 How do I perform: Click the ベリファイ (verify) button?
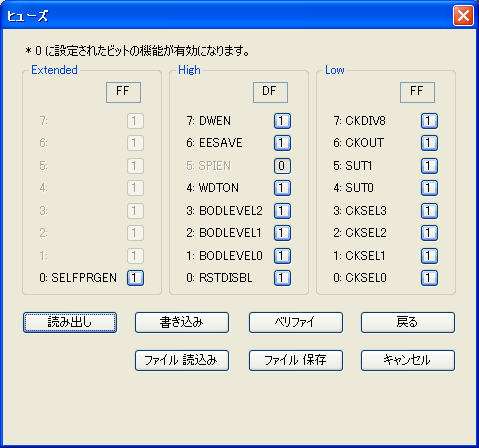(296, 322)
